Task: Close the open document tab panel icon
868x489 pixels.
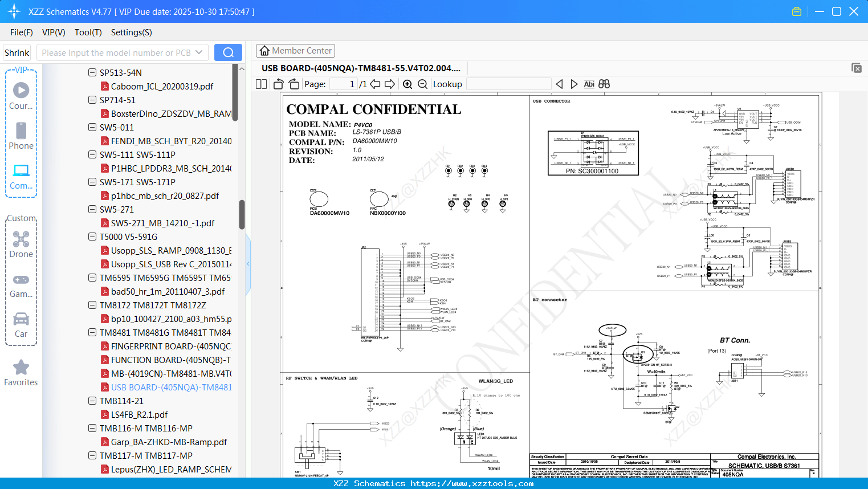Action: (x=857, y=68)
